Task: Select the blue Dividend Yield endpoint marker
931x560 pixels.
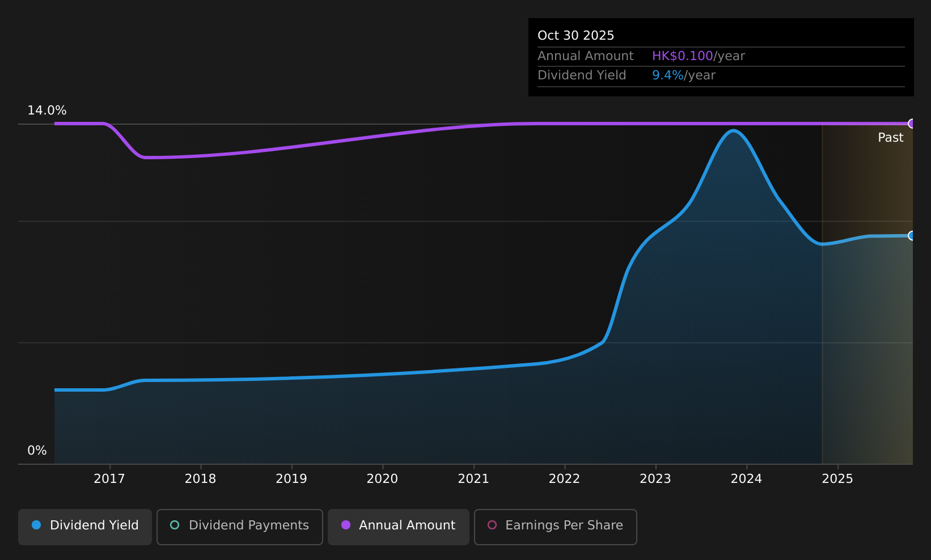Action: point(912,236)
